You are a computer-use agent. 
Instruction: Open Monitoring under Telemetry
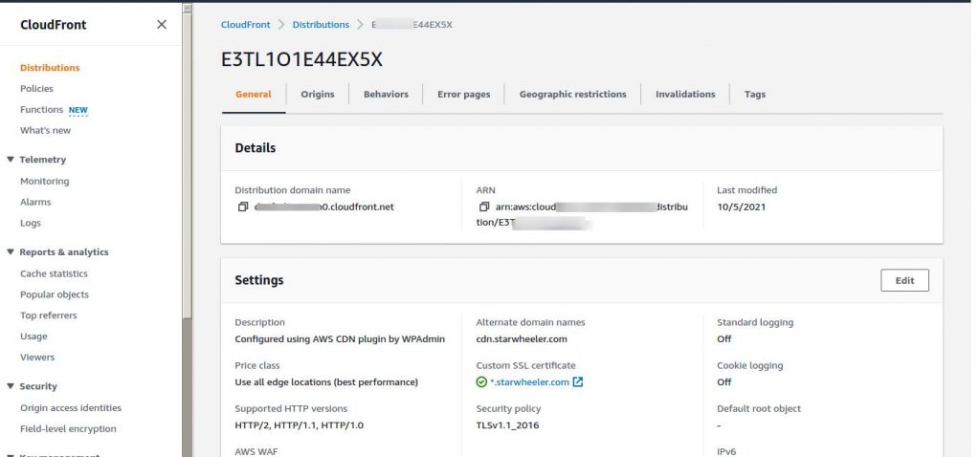point(44,181)
